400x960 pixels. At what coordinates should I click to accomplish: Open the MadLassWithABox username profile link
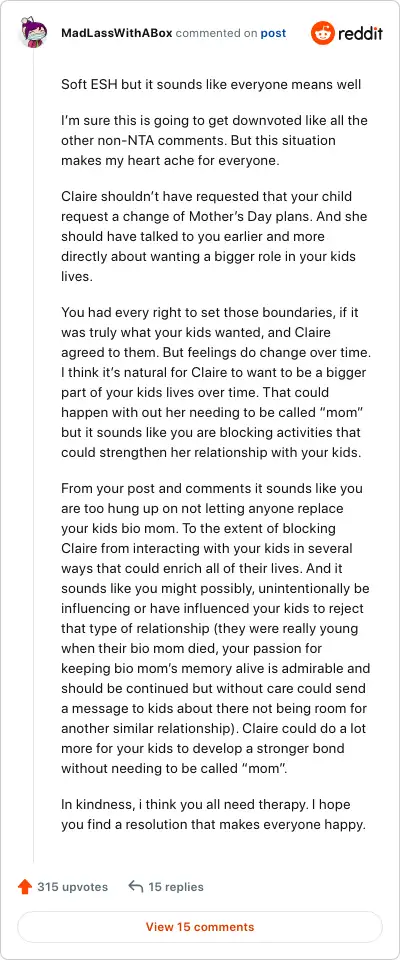point(117,33)
